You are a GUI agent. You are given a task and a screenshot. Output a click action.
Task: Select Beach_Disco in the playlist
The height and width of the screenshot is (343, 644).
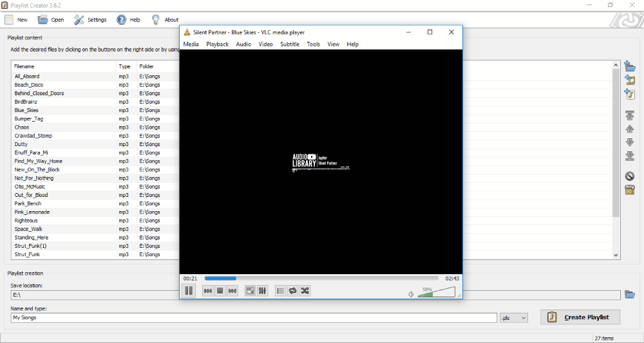tap(28, 85)
